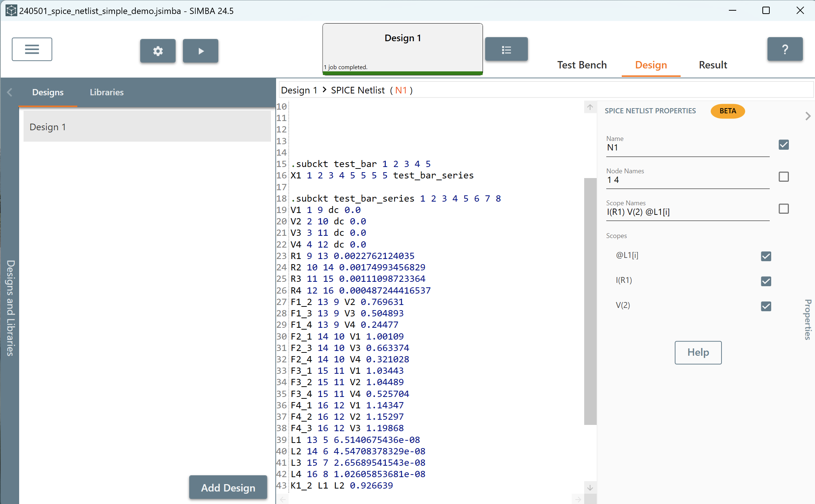Click the '1 job completed.' status text

point(345,67)
